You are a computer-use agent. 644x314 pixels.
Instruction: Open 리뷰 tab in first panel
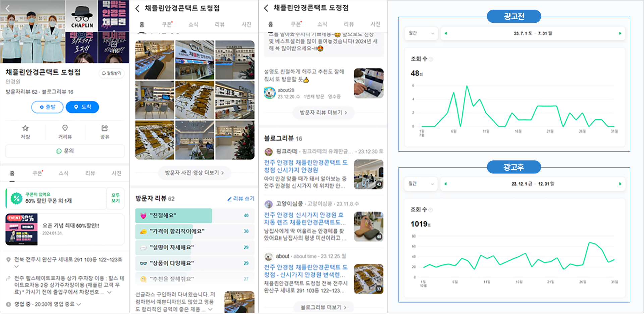pyautogui.click(x=90, y=173)
